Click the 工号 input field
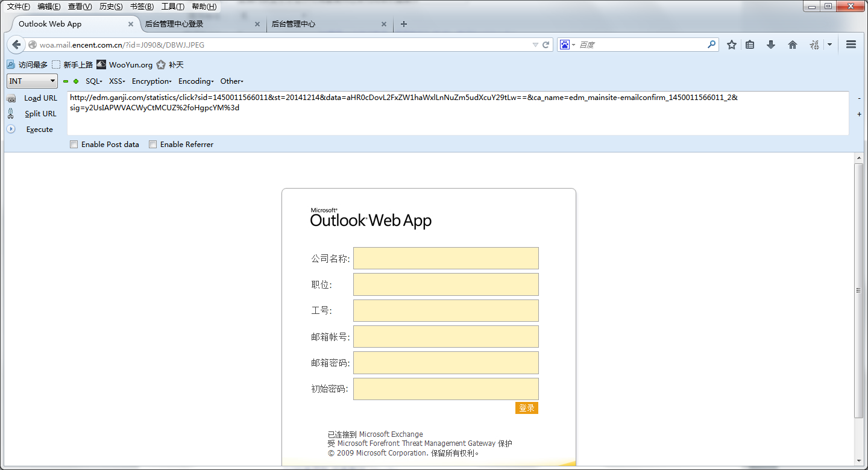Screen dimensions: 868x470 [x=446, y=310]
